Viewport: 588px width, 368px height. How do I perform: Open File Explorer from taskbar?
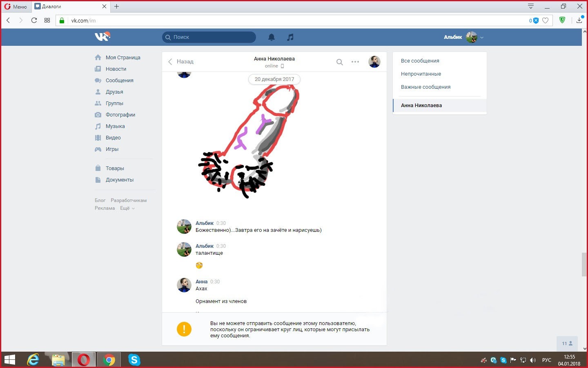pyautogui.click(x=58, y=360)
